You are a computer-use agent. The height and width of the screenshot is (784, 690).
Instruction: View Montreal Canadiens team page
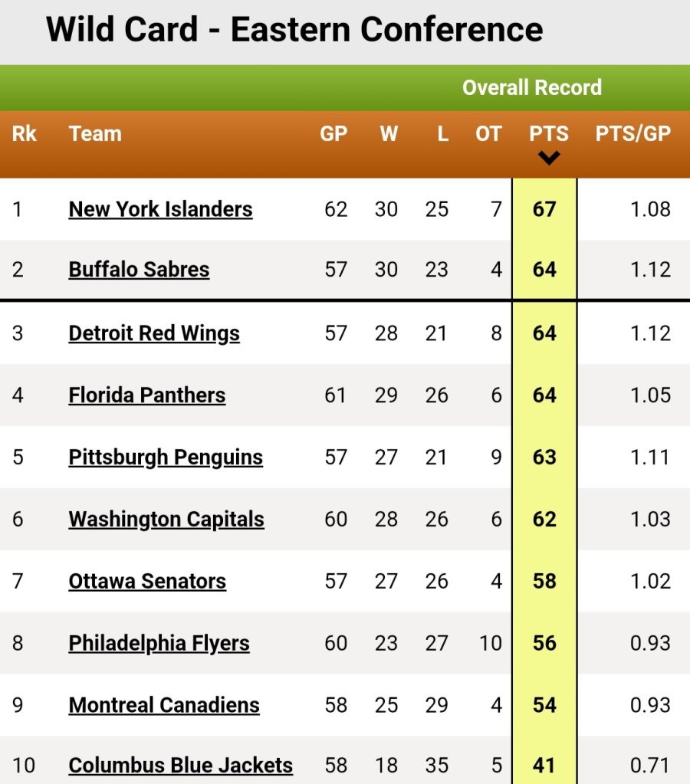click(164, 705)
